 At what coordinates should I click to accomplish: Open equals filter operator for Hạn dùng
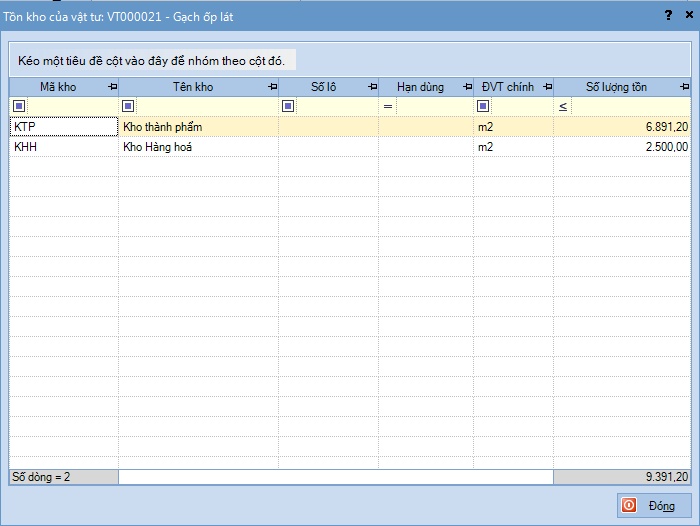tap(388, 107)
